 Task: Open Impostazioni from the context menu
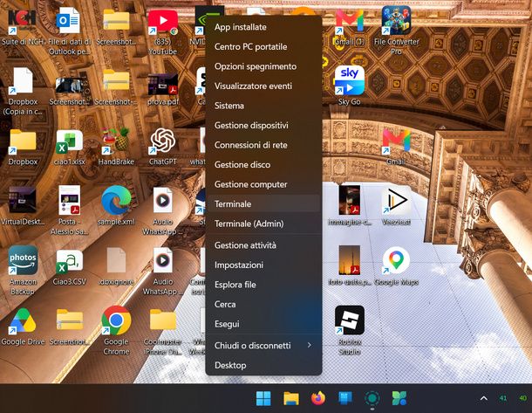pyautogui.click(x=263, y=265)
